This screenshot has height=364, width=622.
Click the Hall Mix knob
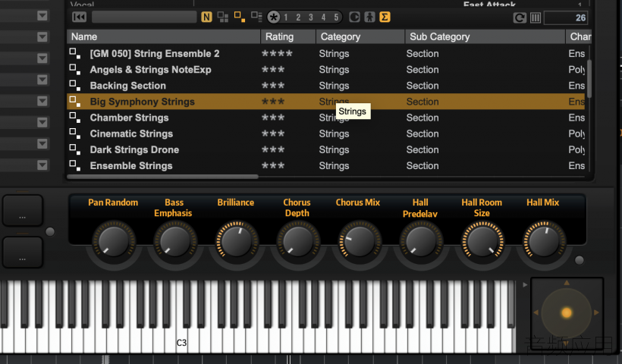click(544, 241)
